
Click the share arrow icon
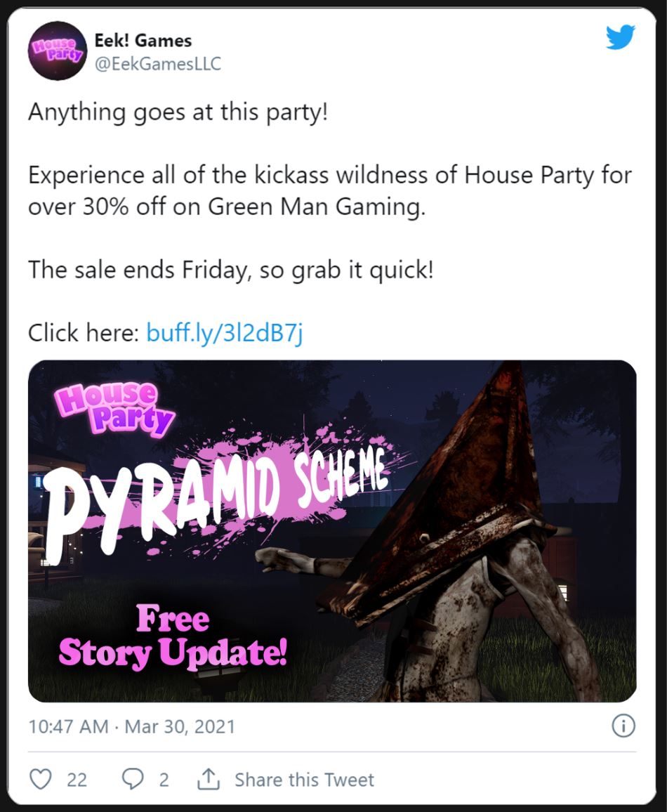209,779
